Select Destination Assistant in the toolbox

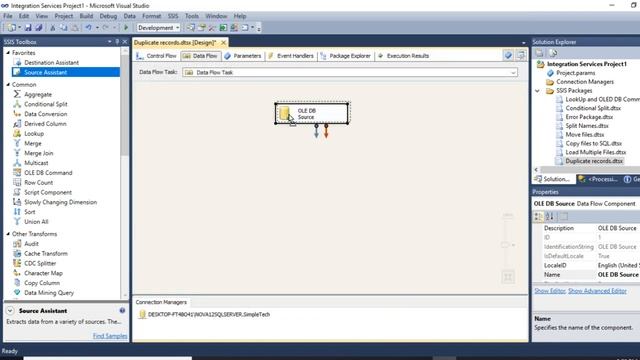tap(51, 62)
